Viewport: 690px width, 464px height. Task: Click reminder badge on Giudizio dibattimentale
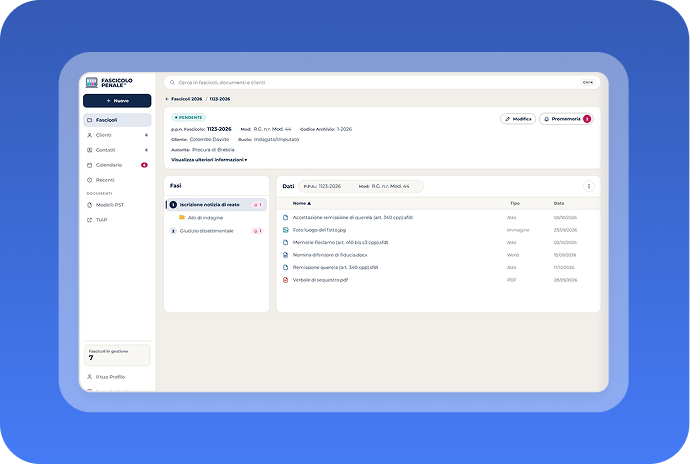pyautogui.click(x=257, y=231)
